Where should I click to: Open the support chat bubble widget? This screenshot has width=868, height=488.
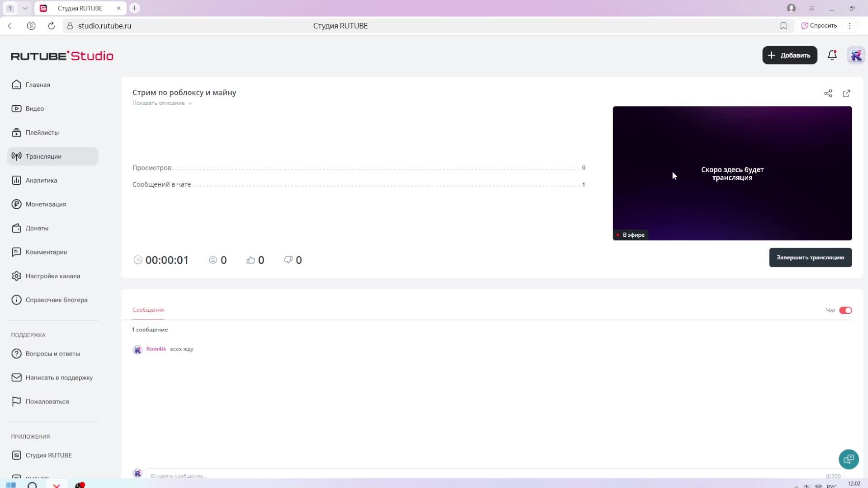click(x=848, y=459)
